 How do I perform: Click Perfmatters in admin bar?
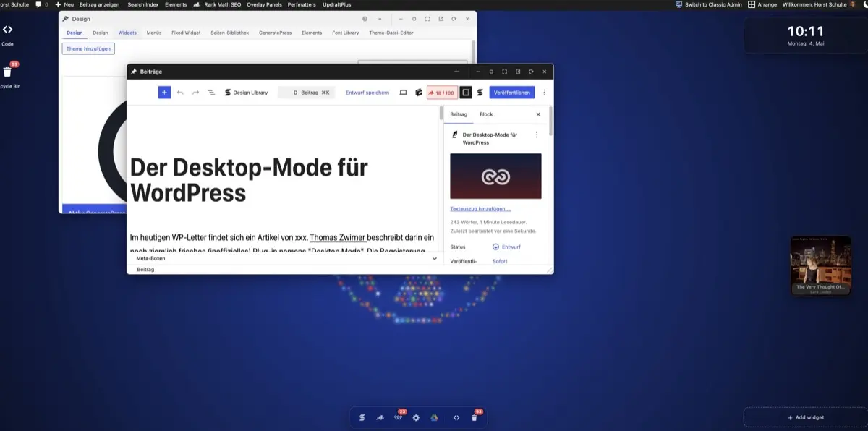pyautogui.click(x=302, y=4)
